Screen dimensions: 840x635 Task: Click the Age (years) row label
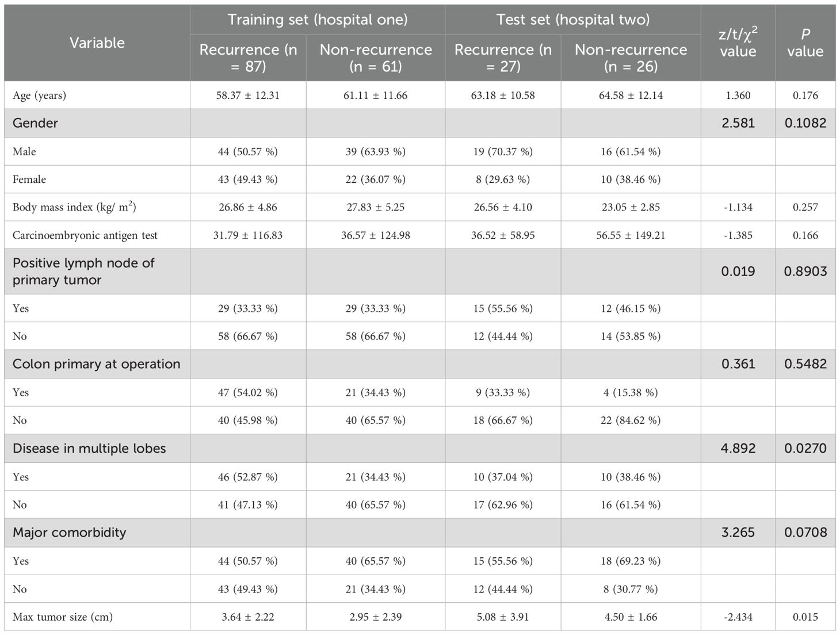(x=39, y=95)
